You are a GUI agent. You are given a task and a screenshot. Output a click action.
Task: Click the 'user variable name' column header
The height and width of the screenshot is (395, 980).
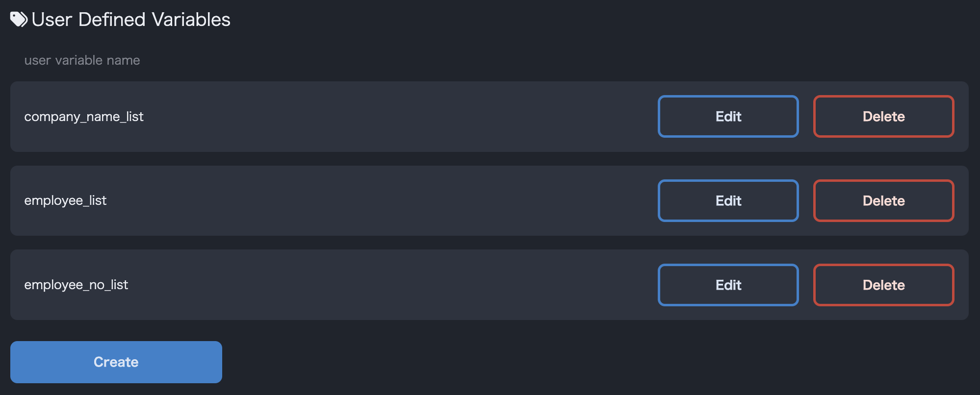coord(82,60)
